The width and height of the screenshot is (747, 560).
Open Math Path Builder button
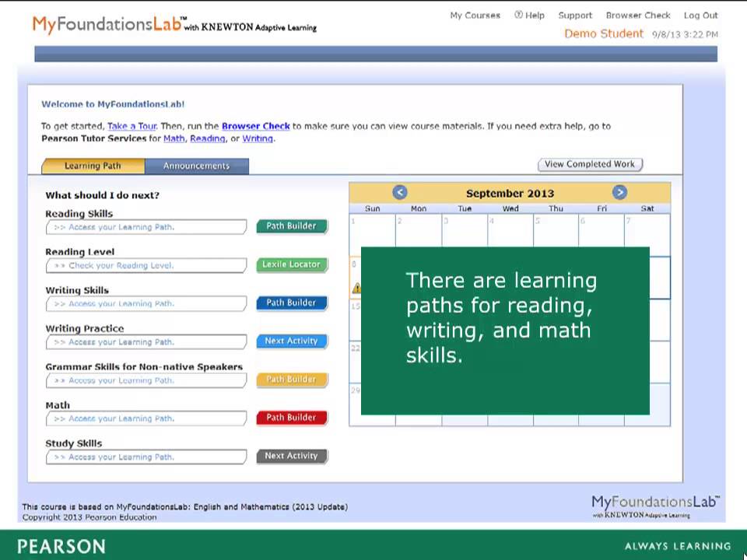point(292,418)
